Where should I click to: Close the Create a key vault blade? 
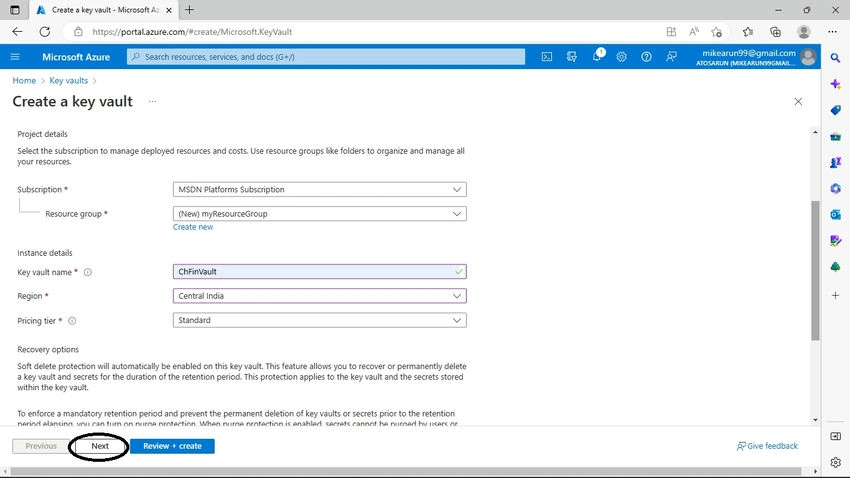point(798,101)
